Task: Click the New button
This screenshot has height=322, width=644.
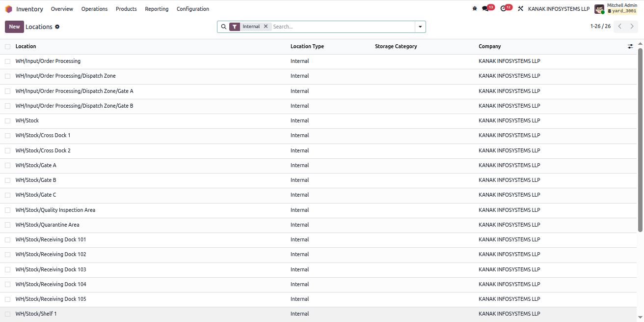Action: [14, 27]
